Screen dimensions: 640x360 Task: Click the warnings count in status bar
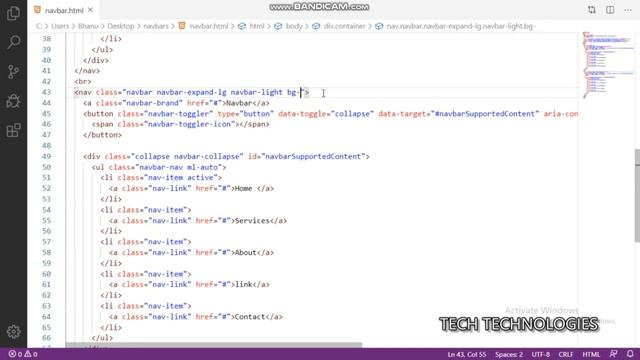pos(31,354)
